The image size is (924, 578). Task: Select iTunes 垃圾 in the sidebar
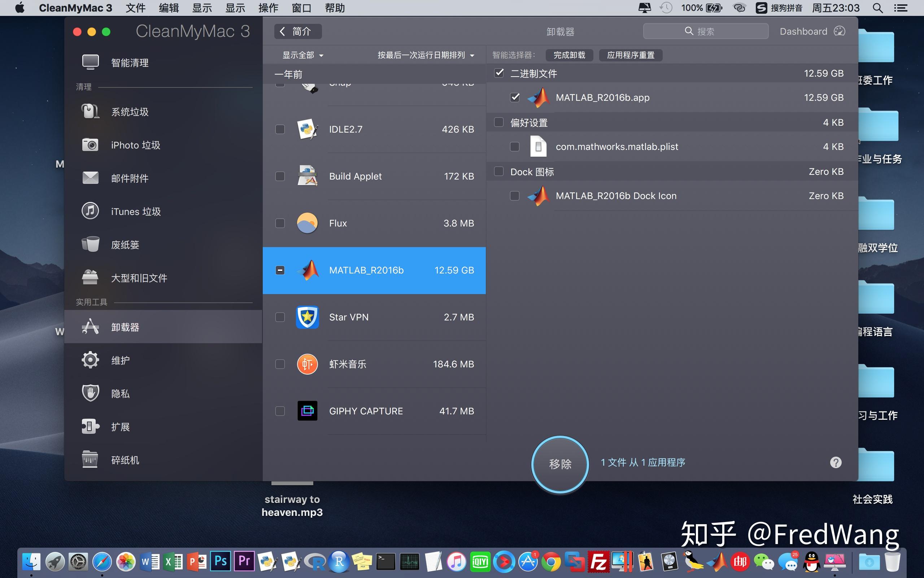coord(163,211)
